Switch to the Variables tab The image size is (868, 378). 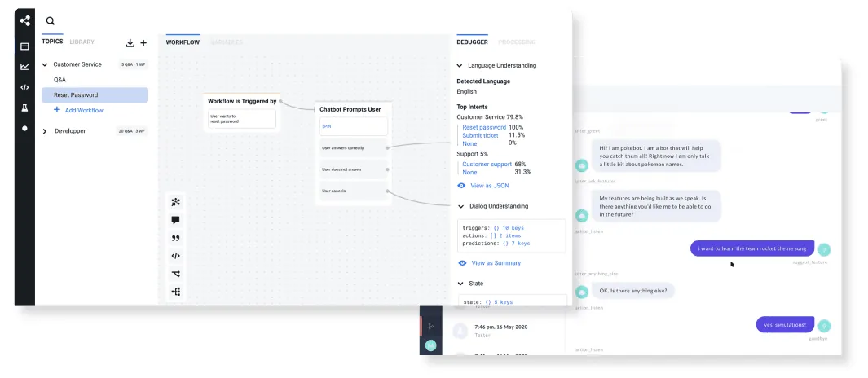[227, 42]
